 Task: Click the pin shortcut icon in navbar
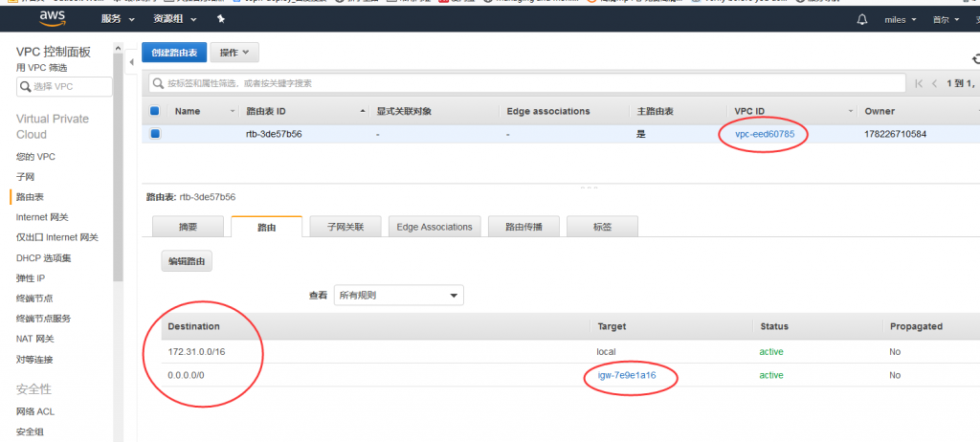[221, 19]
